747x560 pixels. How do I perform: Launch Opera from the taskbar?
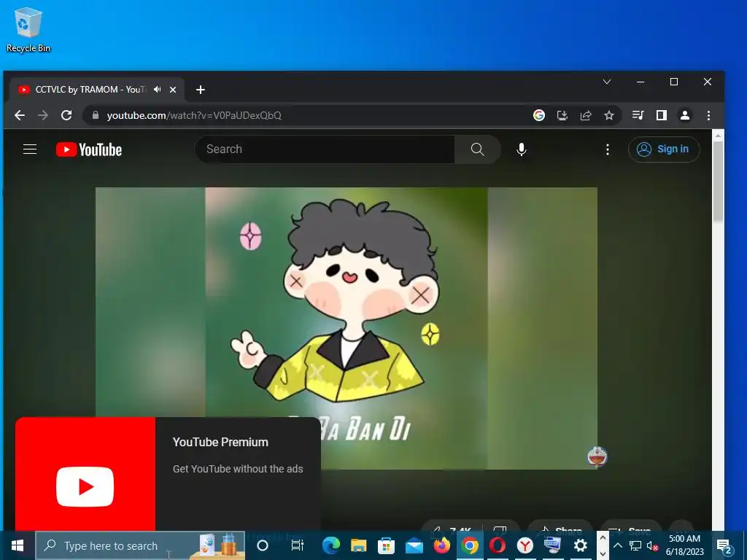coord(498,545)
